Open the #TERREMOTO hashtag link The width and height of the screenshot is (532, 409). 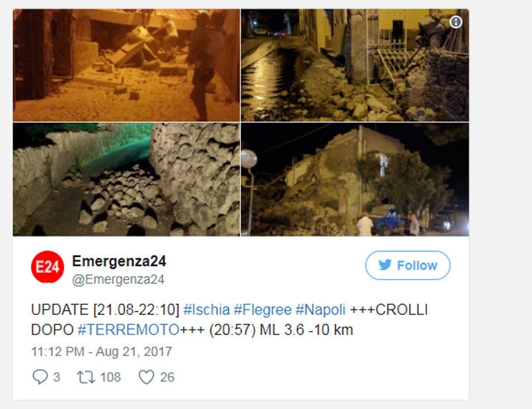(x=129, y=330)
